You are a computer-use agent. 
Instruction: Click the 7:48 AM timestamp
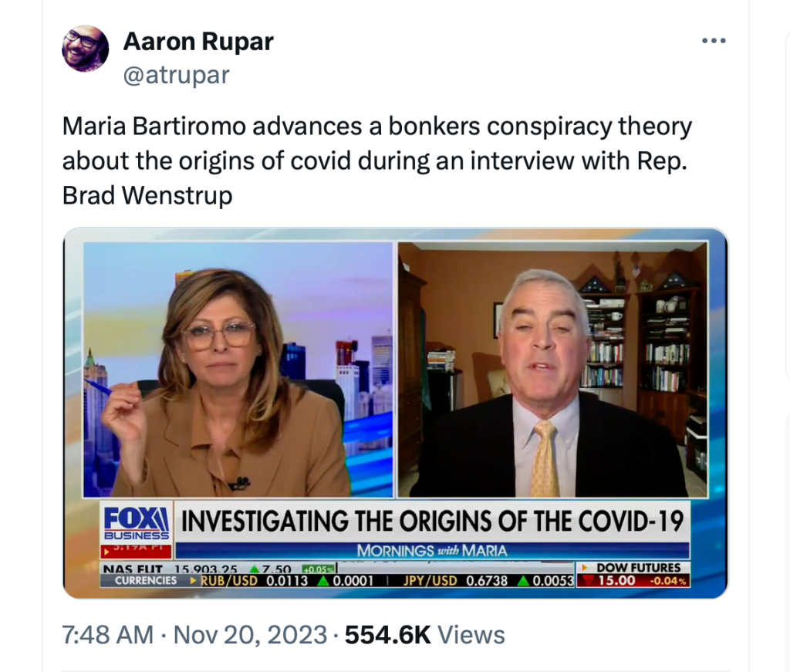107,634
